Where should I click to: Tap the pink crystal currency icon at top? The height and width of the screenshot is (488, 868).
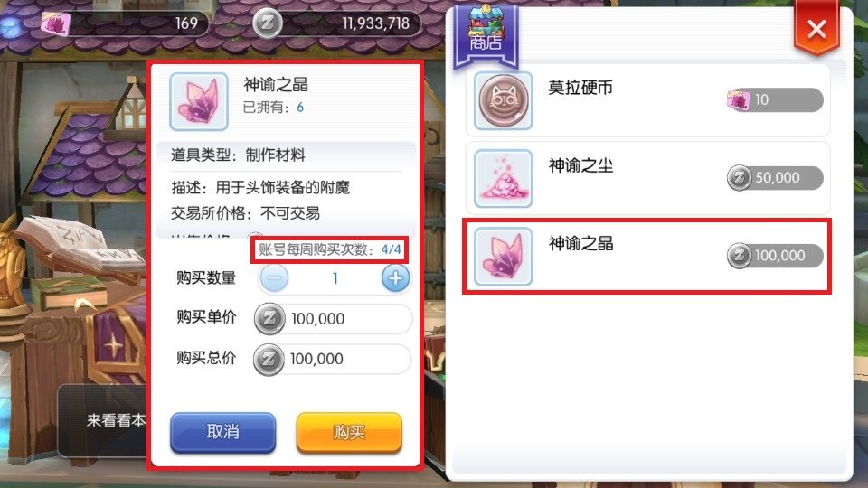click(x=55, y=23)
